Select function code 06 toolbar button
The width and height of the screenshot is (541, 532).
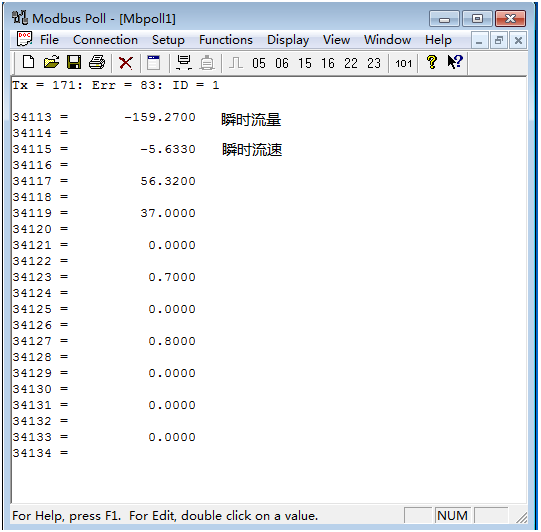click(x=282, y=63)
